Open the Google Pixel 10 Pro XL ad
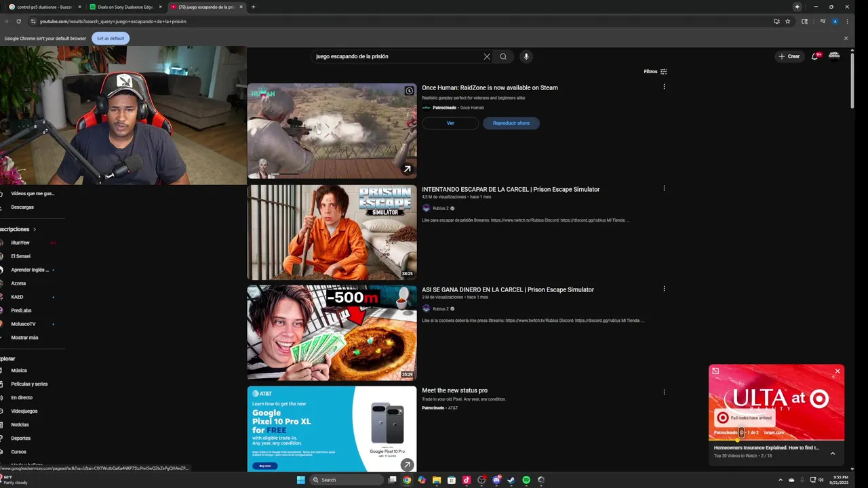The height and width of the screenshot is (488, 868). click(332, 429)
